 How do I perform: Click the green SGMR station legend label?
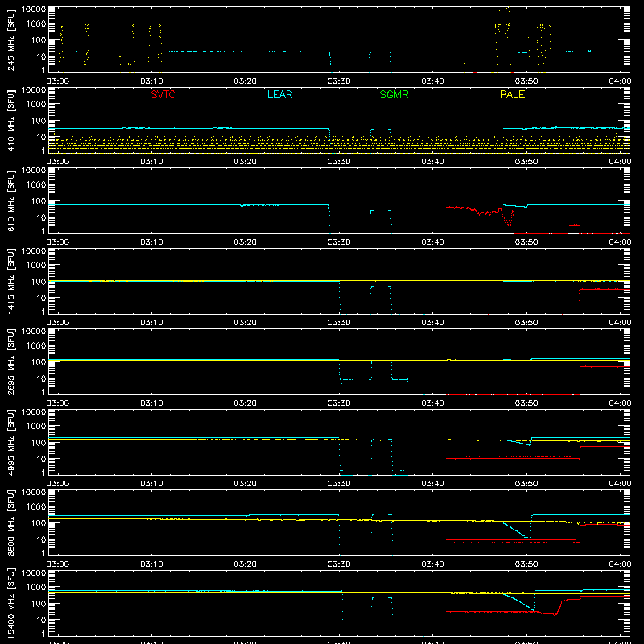point(394,94)
